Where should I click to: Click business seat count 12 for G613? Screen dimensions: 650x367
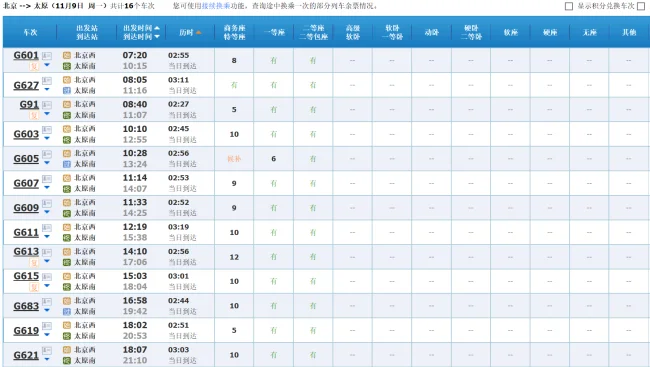tap(234, 257)
